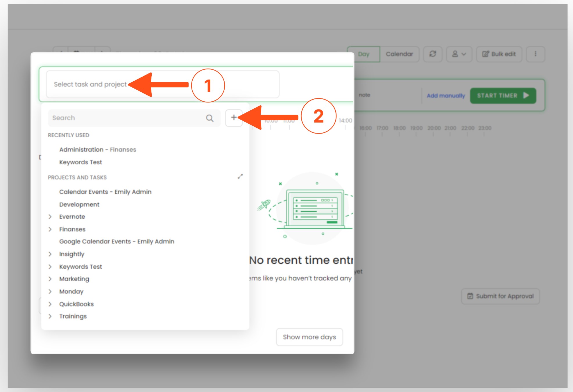Viewport: 573px width, 392px height.
Task: Select the Development project
Action: click(79, 204)
